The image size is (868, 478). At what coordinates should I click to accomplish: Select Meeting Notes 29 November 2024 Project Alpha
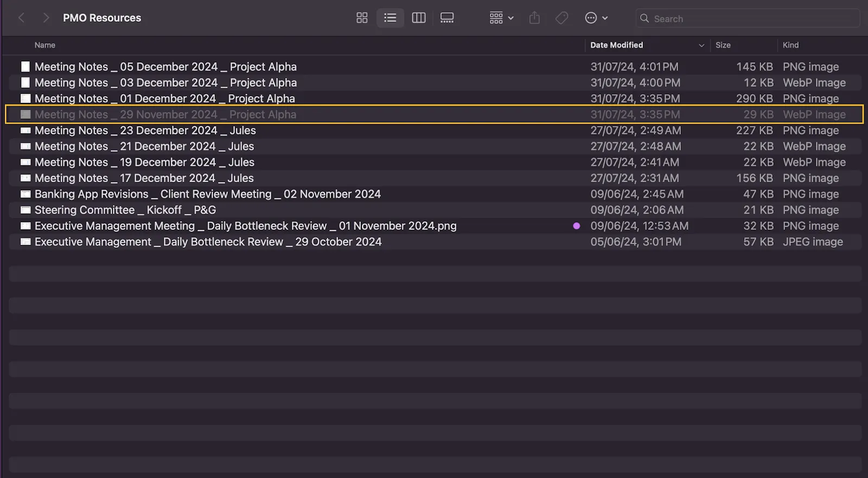pos(435,114)
